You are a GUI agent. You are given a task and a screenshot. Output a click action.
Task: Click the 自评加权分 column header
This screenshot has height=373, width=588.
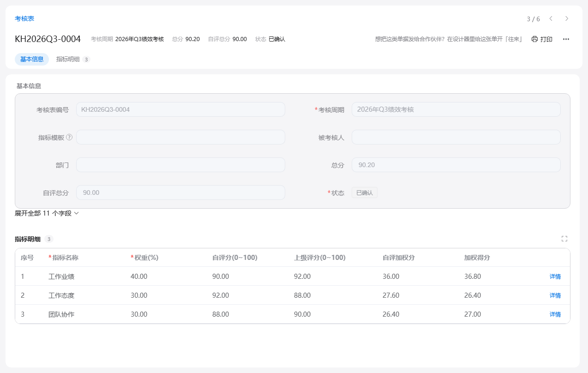click(x=399, y=258)
